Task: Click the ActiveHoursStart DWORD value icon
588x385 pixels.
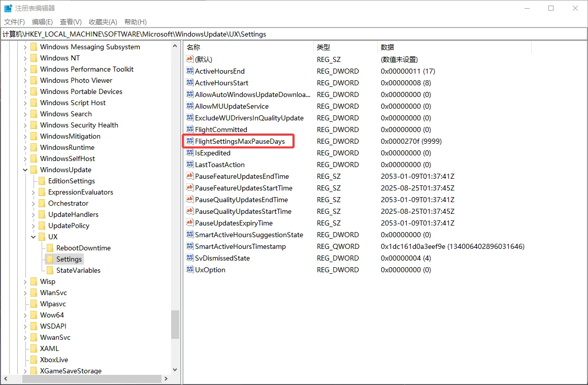Action: pos(190,82)
